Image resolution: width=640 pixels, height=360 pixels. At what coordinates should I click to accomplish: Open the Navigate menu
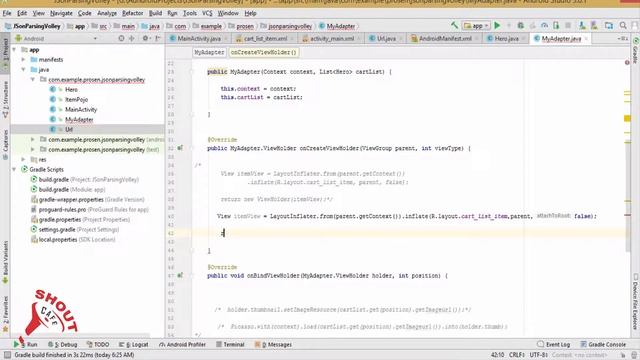61,13
